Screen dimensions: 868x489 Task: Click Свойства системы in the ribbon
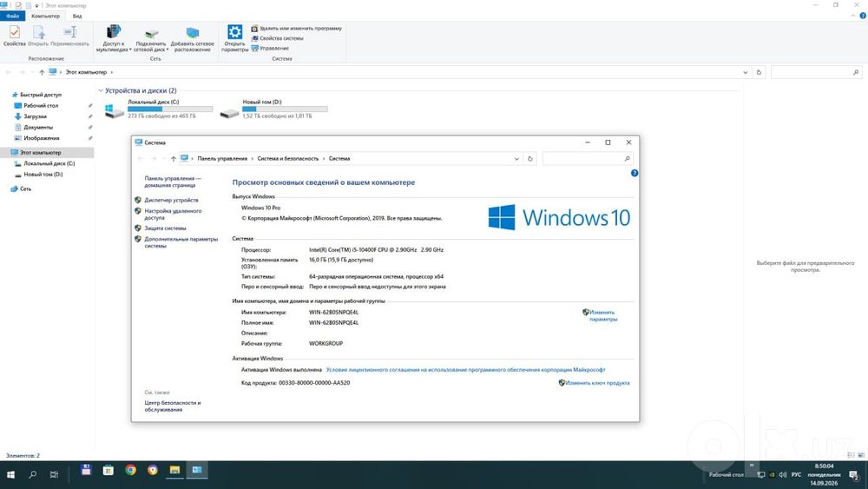[278, 38]
